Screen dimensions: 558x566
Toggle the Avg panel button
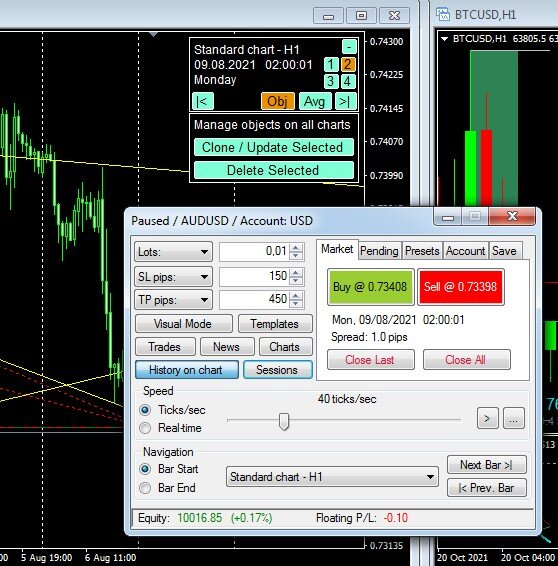click(x=315, y=101)
